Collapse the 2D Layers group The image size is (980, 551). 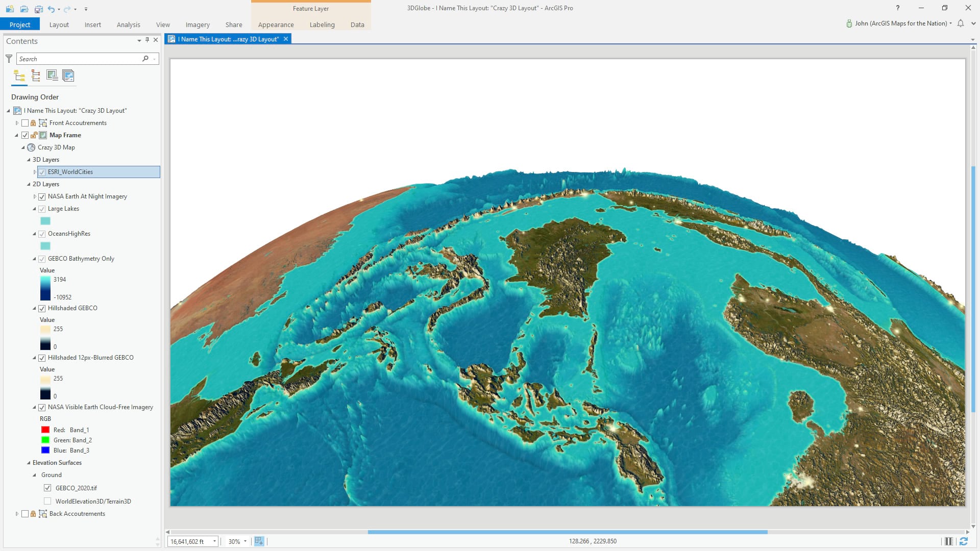click(x=29, y=184)
